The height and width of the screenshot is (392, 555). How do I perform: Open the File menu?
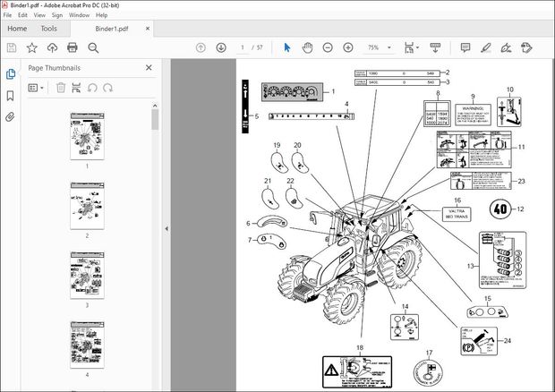(7, 15)
